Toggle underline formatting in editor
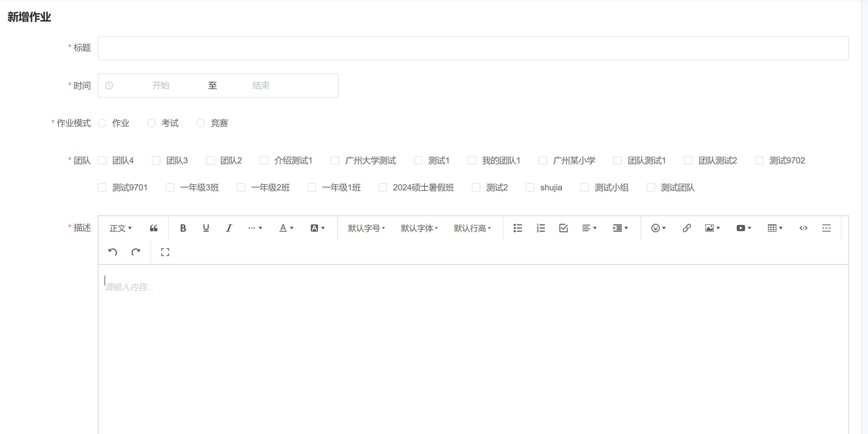Image resolution: width=868 pixels, height=434 pixels. (x=206, y=228)
